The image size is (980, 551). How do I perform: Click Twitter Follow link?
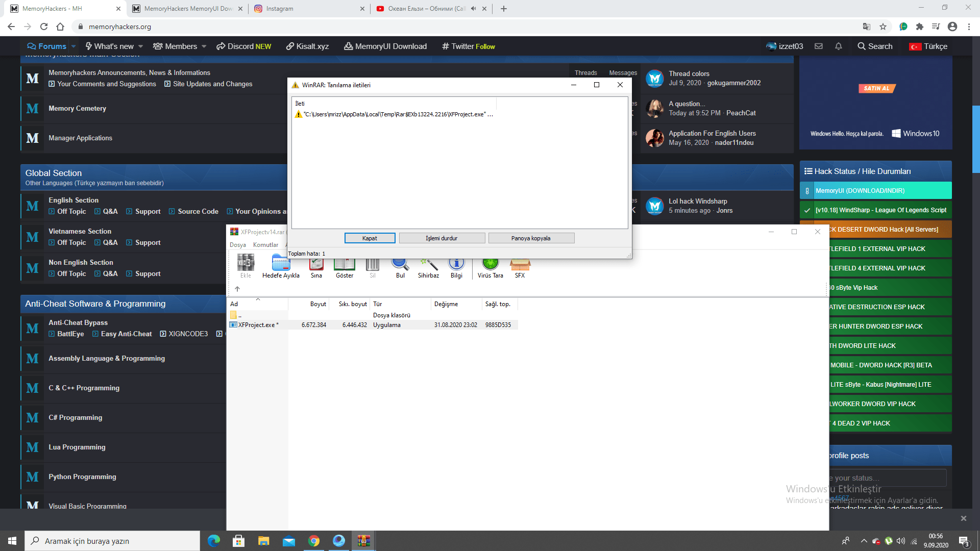click(x=468, y=46)
